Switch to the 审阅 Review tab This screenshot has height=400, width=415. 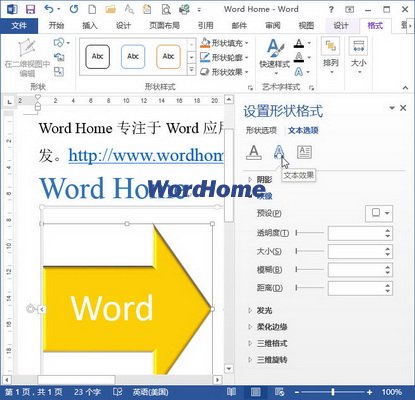(x=273, y=26)
